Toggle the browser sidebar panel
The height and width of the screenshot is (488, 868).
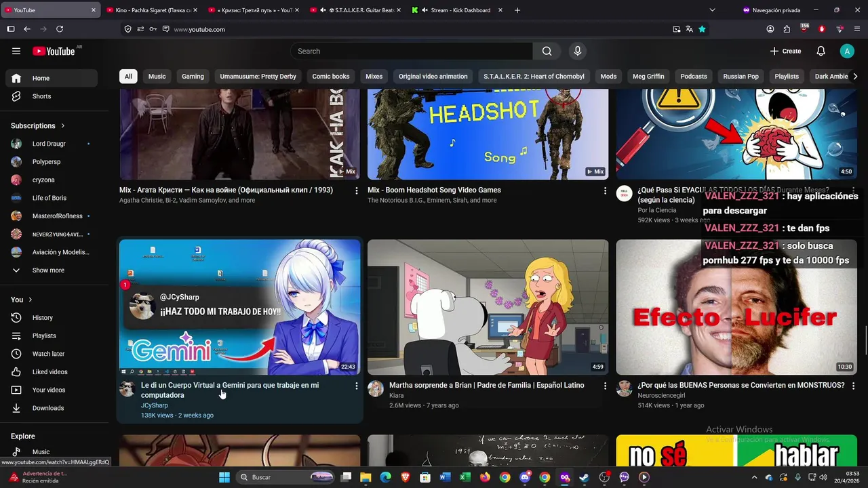(x=11, y=29)
